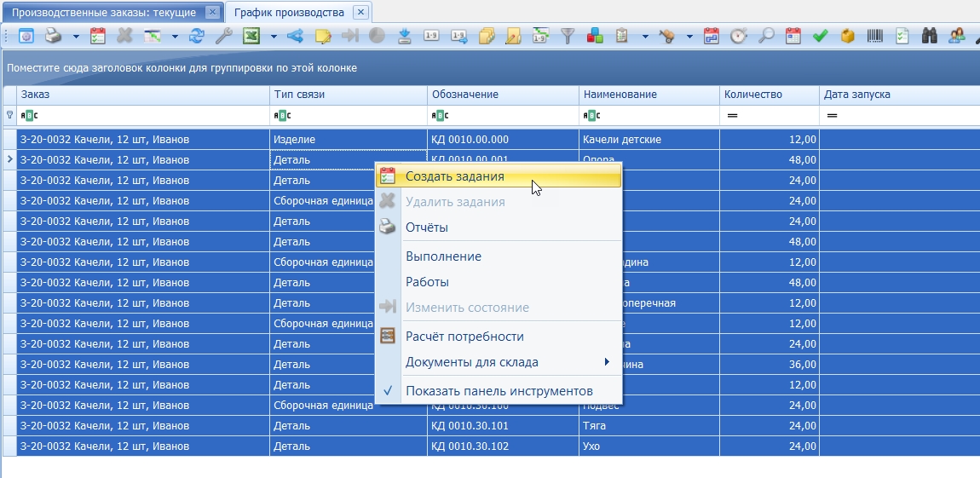The image size is (980, 478).
Task: Click the printer icon in the toolbar
Action: pyautogui.click(x=55, y=37)
